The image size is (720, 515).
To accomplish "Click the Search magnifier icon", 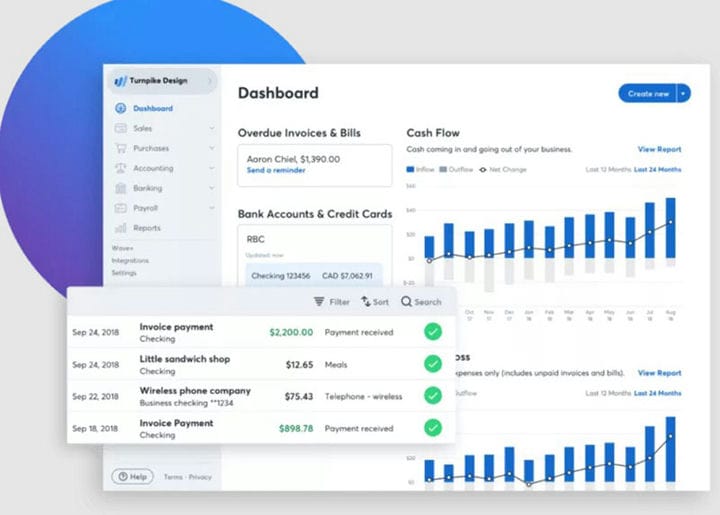I will [x=406, y=302].
